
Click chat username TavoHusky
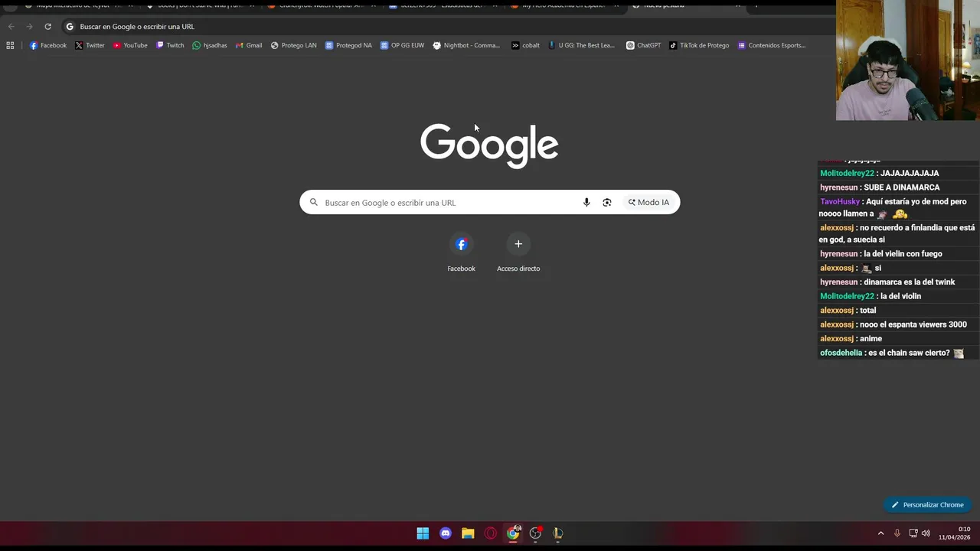840,202
